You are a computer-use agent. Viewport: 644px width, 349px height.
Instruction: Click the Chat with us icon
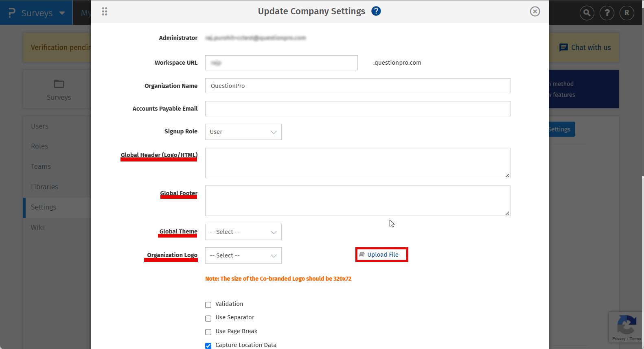click(563, 48)
